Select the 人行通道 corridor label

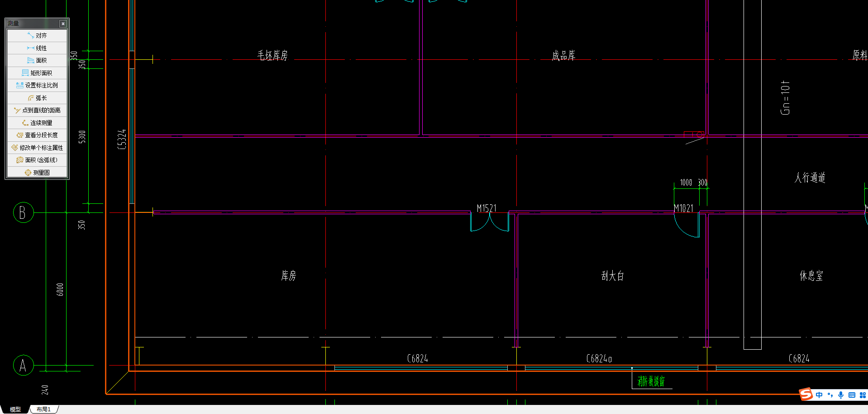tap(810, 178)
